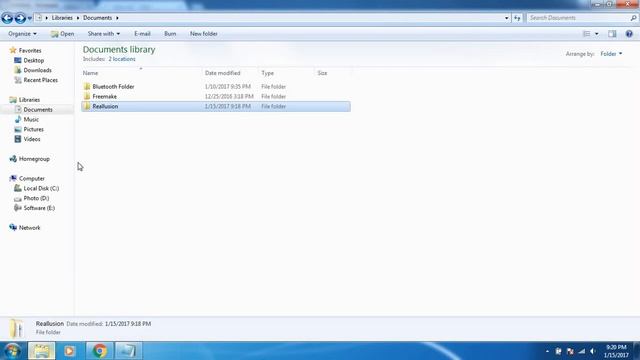Go forward with the Forward arrow button

(20, 18)
